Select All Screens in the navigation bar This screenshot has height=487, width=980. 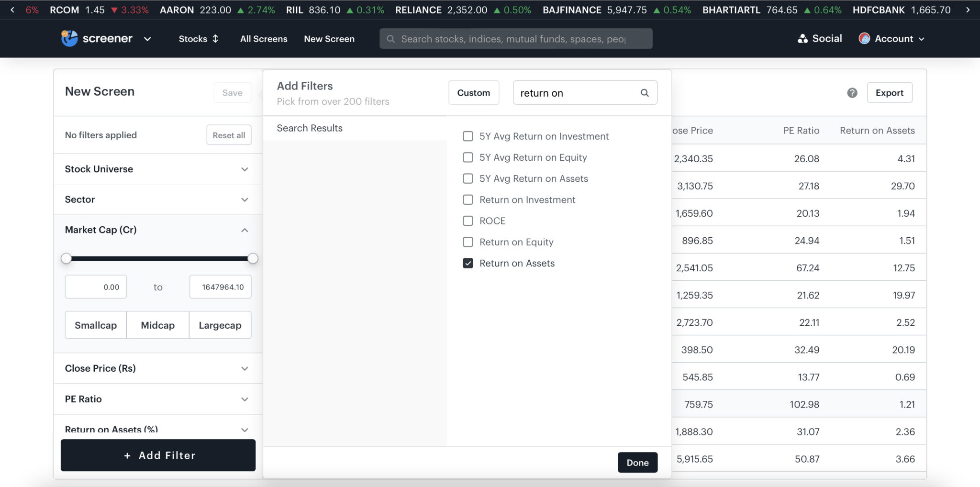click(x=263, y=38)
